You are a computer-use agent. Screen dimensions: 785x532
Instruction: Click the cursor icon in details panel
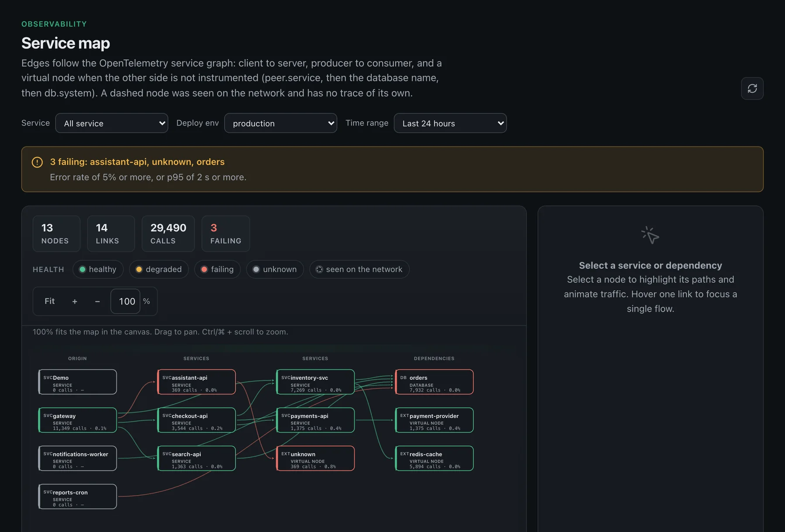[650, 235]
